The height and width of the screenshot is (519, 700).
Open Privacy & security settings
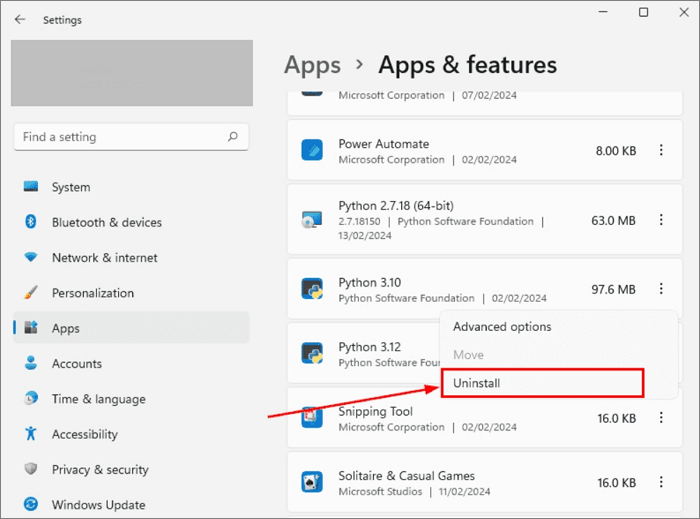click(x=100, y=470)
